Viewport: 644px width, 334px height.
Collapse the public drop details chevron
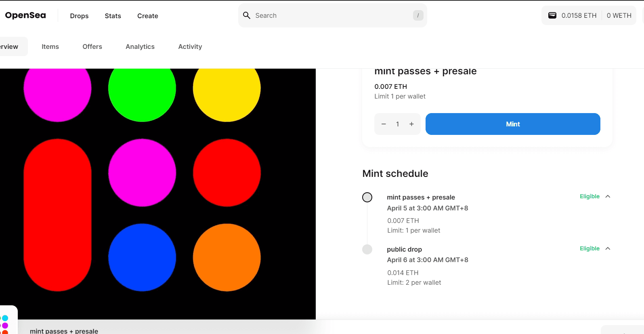608,248
